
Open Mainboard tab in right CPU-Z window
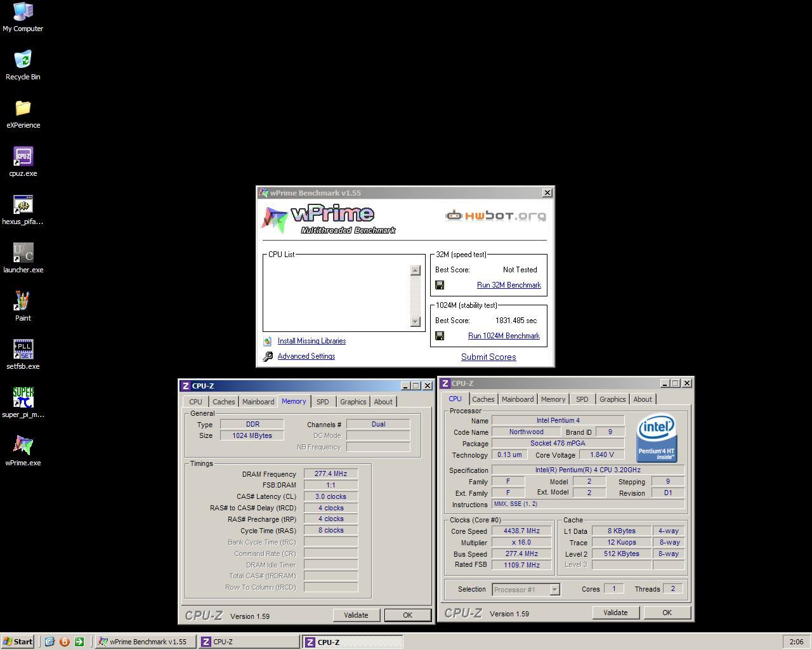coord(518,399)
